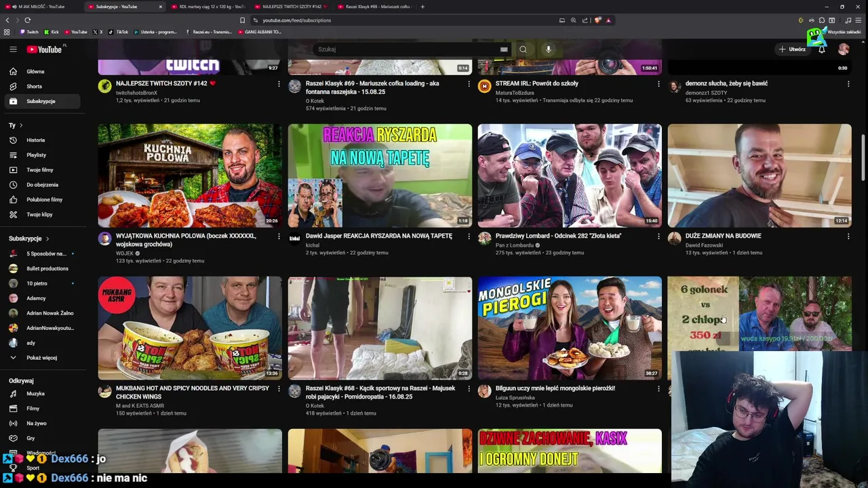This screenshot has height=488, width=868.
Task: Switch to M JAK MIŁOŚĆ browser tab
Action: tap(39, 7)
